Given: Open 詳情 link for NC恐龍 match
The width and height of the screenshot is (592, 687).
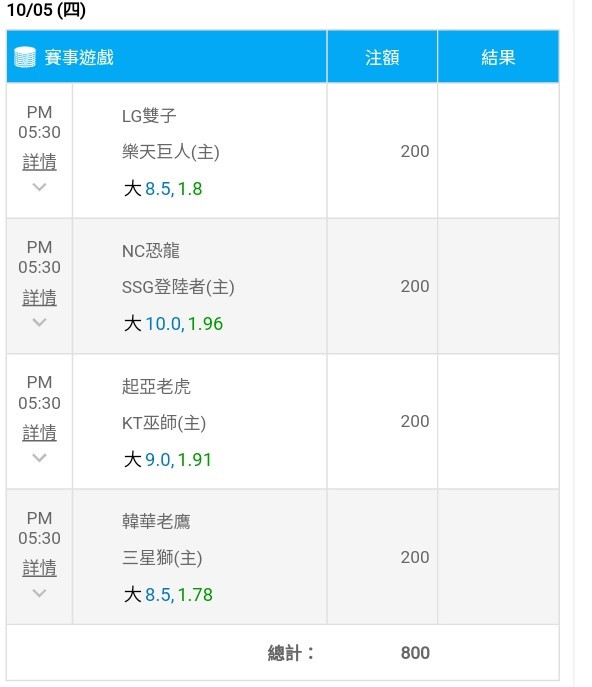Looking at the screenshot, I should point(39,297).
